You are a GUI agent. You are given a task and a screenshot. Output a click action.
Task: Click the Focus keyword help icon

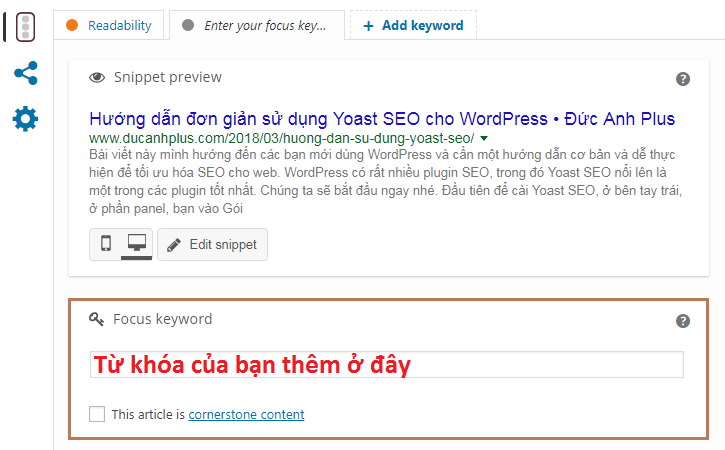(x=683, y=321)
